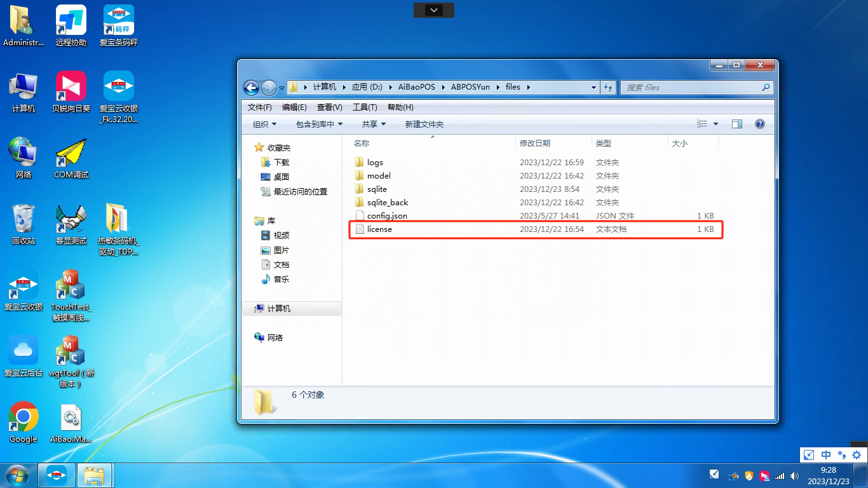Viewport: 868px width, 488px height.
Task: Click the 搜索 files search box
Action: coord(696,87)
